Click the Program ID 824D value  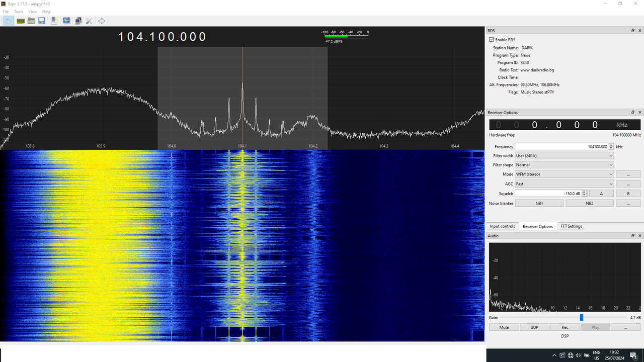coord(525,63)
